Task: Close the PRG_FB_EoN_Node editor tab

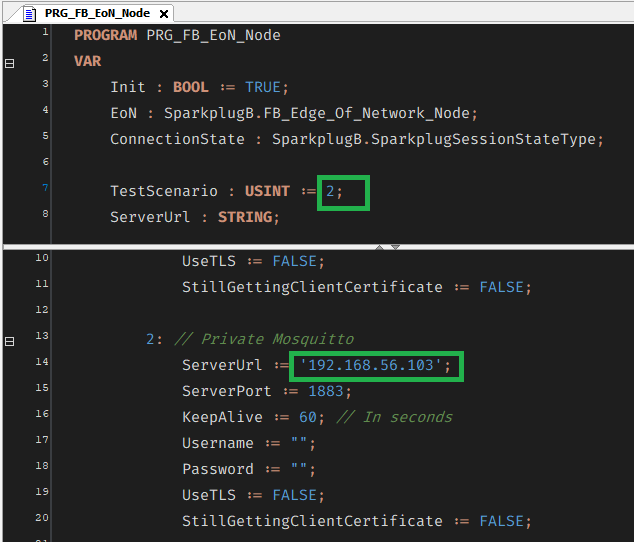Action: (164, 14)
